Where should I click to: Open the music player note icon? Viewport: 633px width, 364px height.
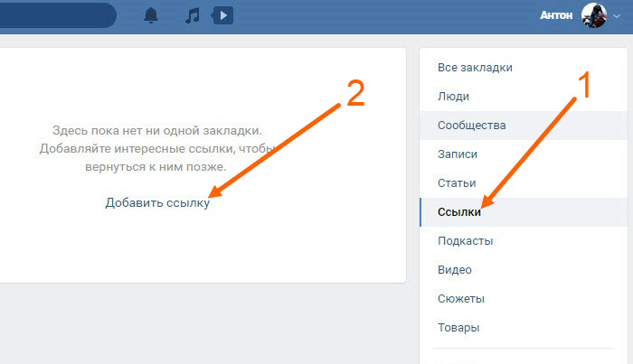coord(191,15)
